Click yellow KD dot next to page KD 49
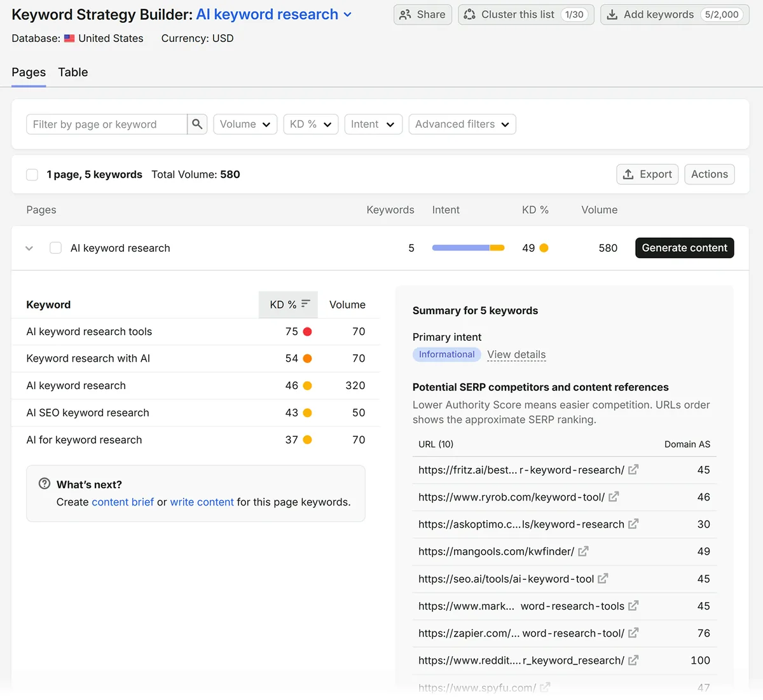Viewport: 763px width, 700px height. [544, 248]
